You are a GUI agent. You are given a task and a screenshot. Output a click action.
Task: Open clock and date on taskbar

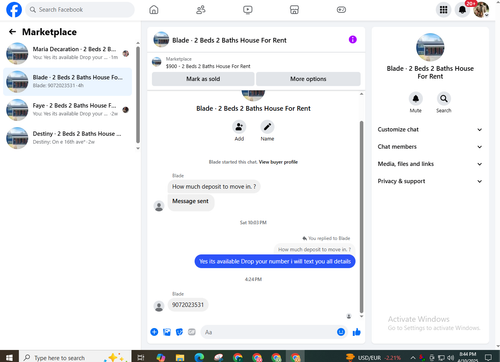click(x=468, y=357)
